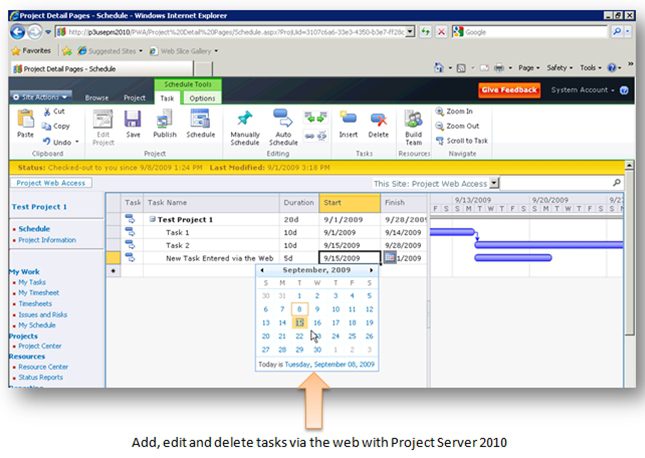Image resolution: width=645 pixels, height=458 pixels.
Task: Click the Paste icon in Clipboard group
Action: [x=26, y=119]
